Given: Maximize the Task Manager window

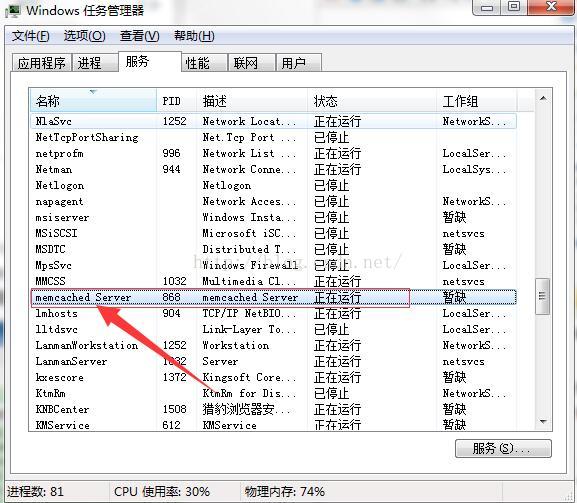Looking at the screenshot, I should coord(514,7).
